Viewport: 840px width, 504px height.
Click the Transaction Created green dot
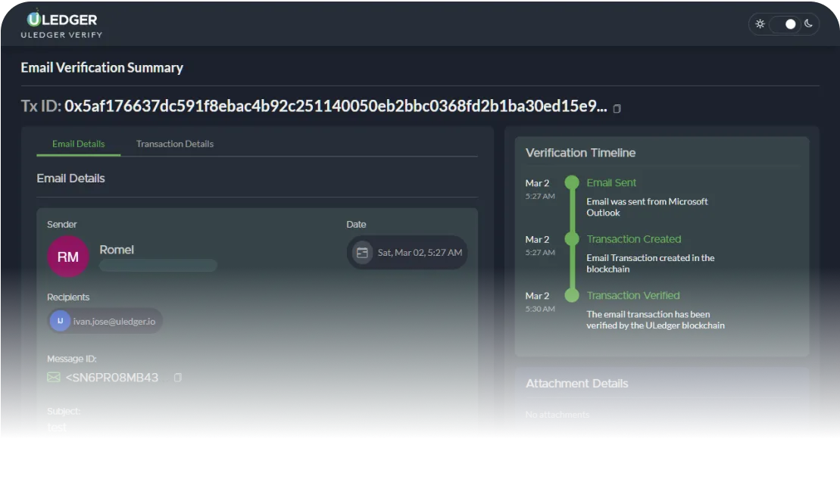pyautogui.click(x=572, y=239)
